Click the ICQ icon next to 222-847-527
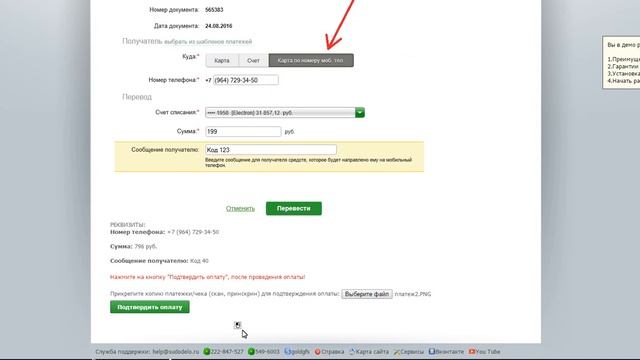This screenshot has width=640, height=360. pos(207,351)
